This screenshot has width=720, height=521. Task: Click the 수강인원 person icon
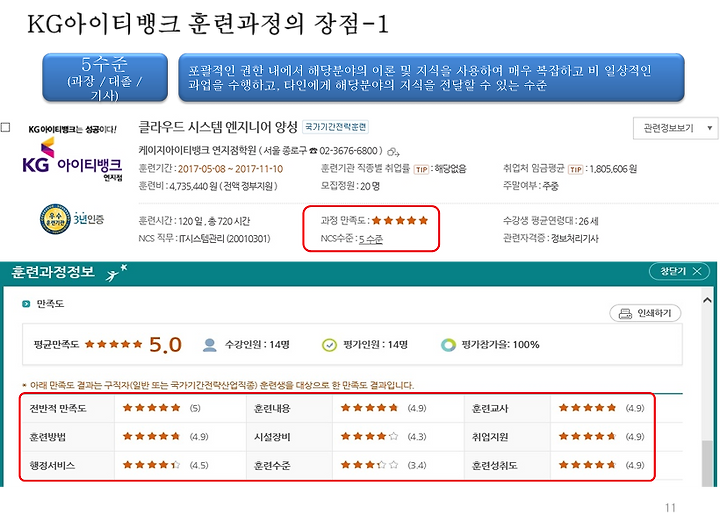click(x=209, y=345)
